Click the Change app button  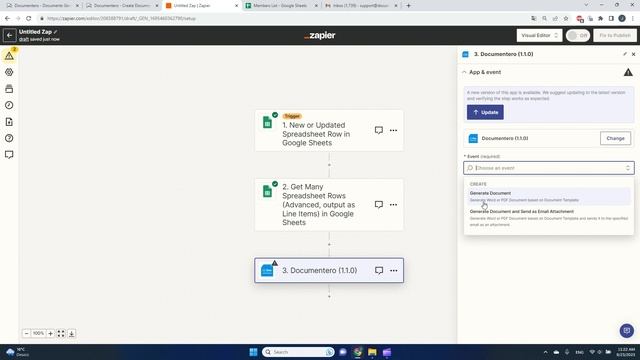point(615,138)
